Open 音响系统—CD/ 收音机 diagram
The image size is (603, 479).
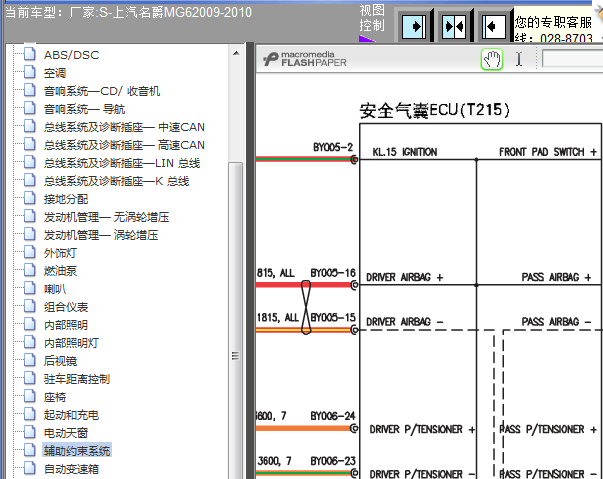click(x=102, y=91)
